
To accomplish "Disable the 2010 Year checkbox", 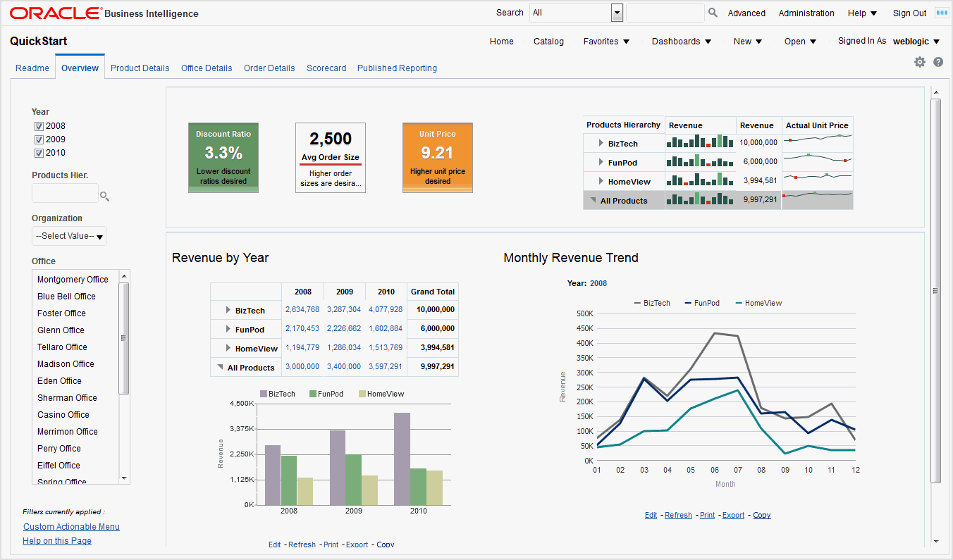I will click(x=39, y=152).
